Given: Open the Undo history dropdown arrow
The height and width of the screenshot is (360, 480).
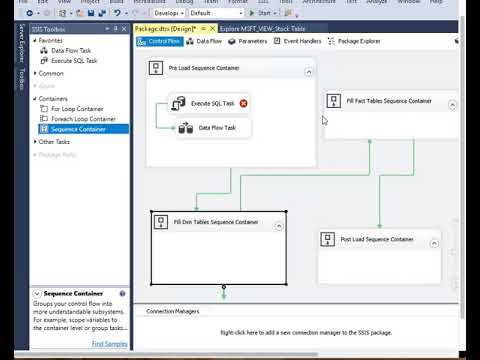Looking at the screenshot, I should [x=126, y=13].
